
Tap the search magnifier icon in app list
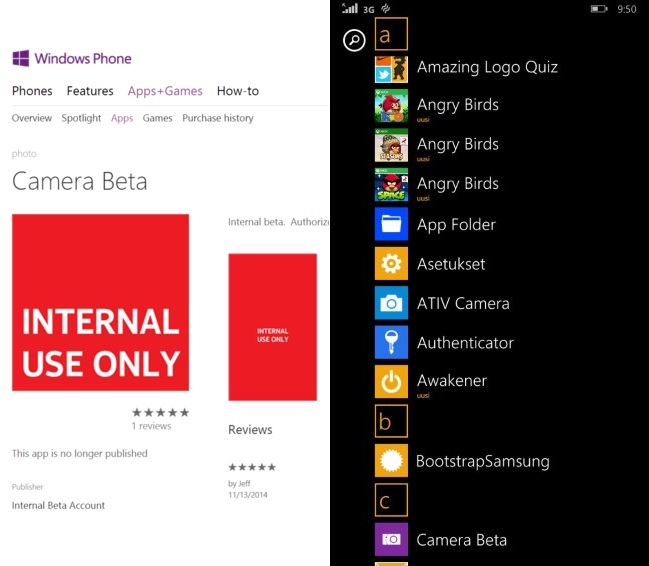pos(354,40)
